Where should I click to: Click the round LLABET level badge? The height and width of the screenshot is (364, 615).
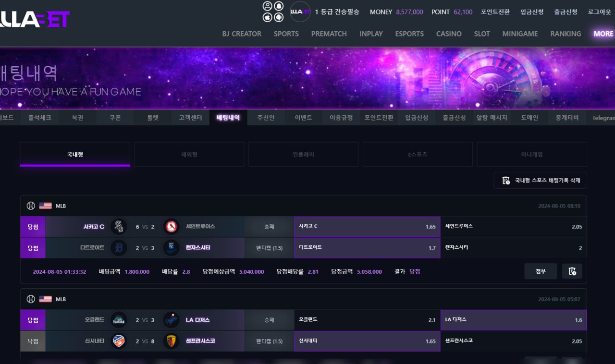coord(300,12)
